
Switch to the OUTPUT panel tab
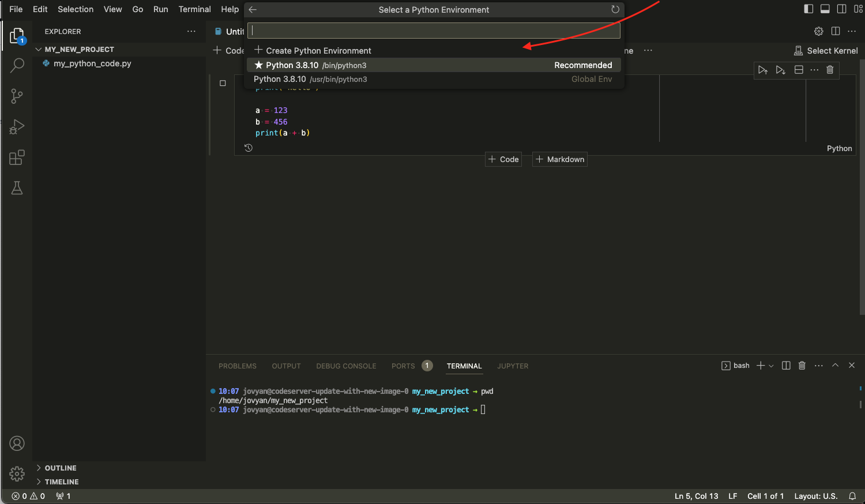click(x=287, y=366)
